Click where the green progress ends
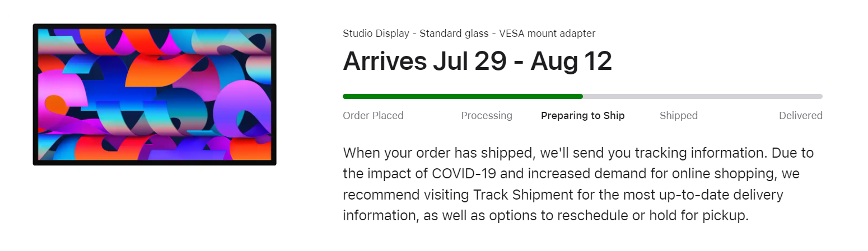Viewport: 868px width, 251px height. point(582,96)
